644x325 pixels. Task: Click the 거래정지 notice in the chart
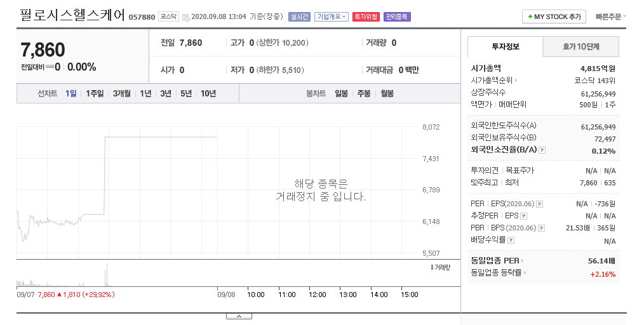pyautogui.click(x=321, y=190)
